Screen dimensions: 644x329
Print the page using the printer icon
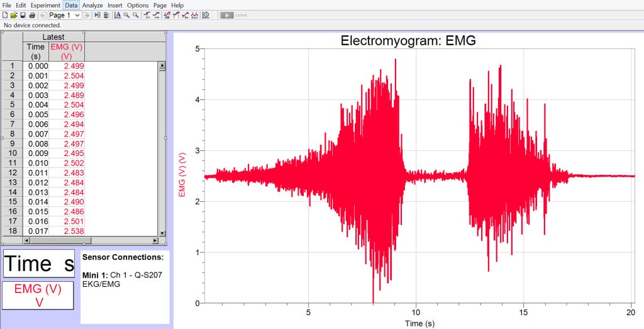(x=31, y=15)
